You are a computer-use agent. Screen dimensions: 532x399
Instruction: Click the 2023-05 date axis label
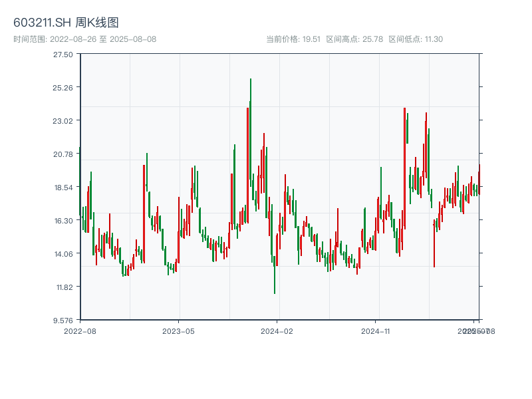[x=178, y=331]
